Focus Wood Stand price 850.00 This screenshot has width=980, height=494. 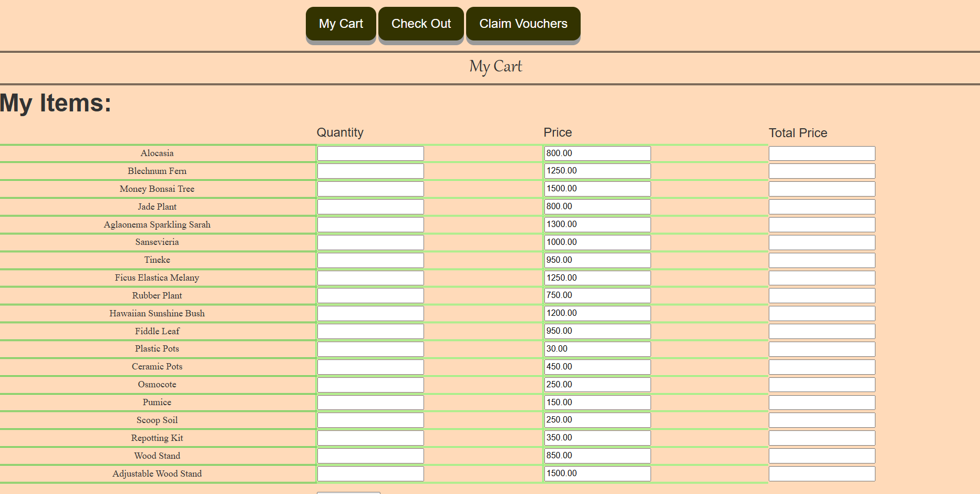[597, 456]
